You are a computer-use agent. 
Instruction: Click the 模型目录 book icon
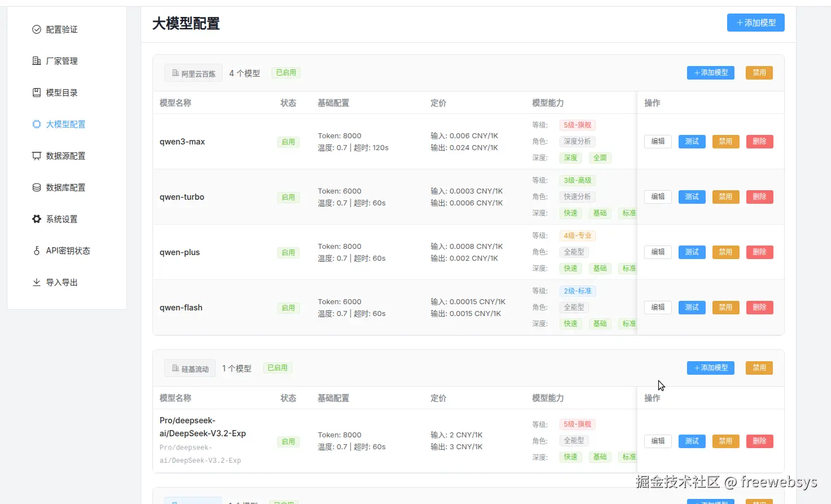[37, 93]
